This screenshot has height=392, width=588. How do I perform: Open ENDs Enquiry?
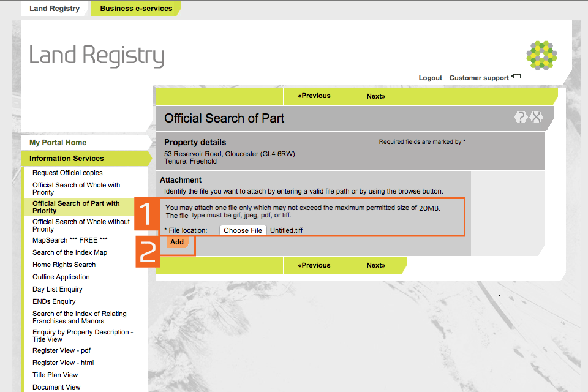54,301
